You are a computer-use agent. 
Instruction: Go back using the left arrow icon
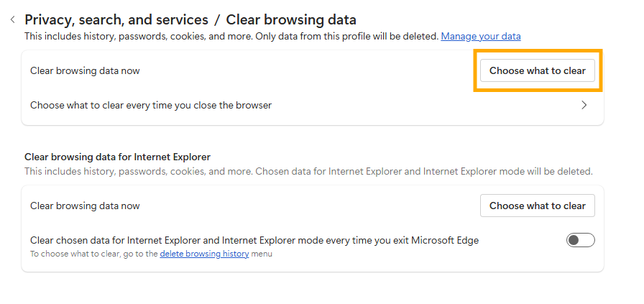click(13, 19)
